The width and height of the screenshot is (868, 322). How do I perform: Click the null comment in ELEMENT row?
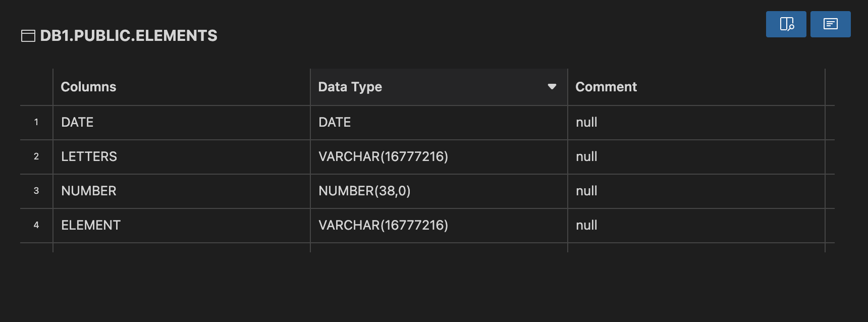pos(586,225)
